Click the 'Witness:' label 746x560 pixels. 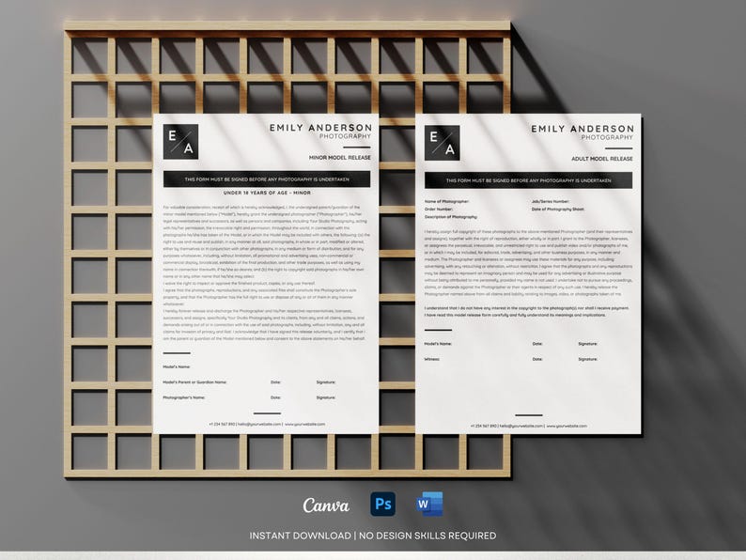point(432,359)
